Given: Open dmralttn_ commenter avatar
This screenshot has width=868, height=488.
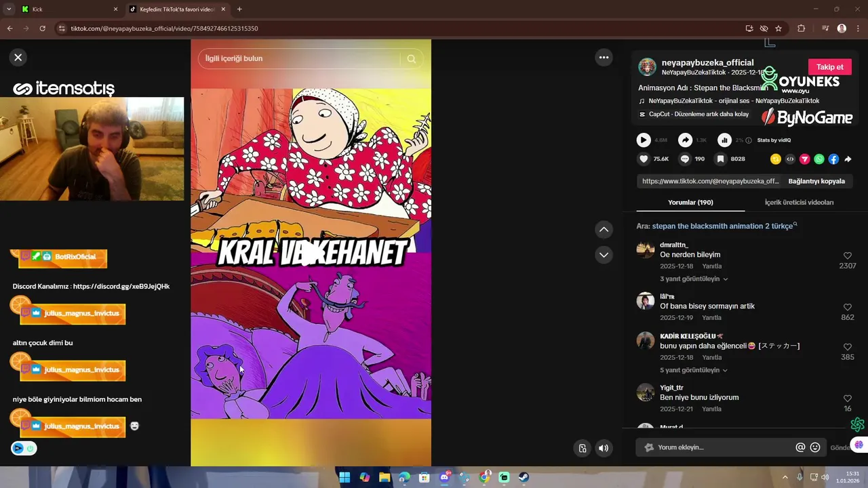Looking at the screenshot, I should (x=646, y=249).
